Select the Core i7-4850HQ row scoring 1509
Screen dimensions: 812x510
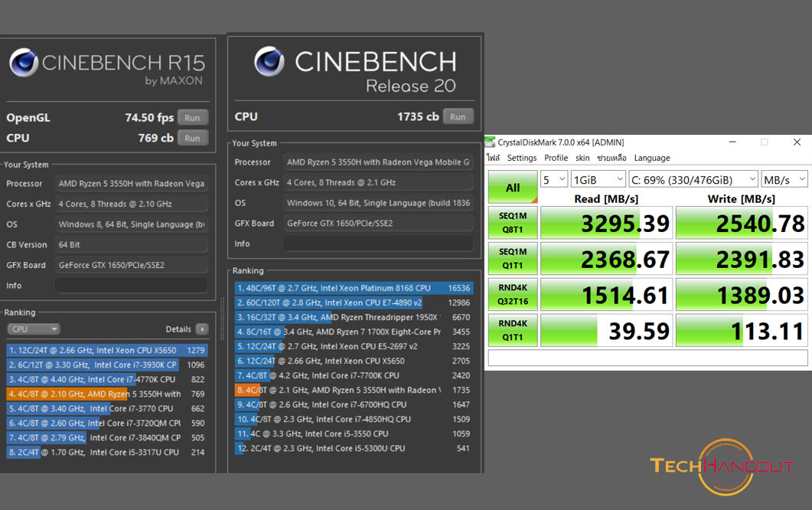[354, 419]
